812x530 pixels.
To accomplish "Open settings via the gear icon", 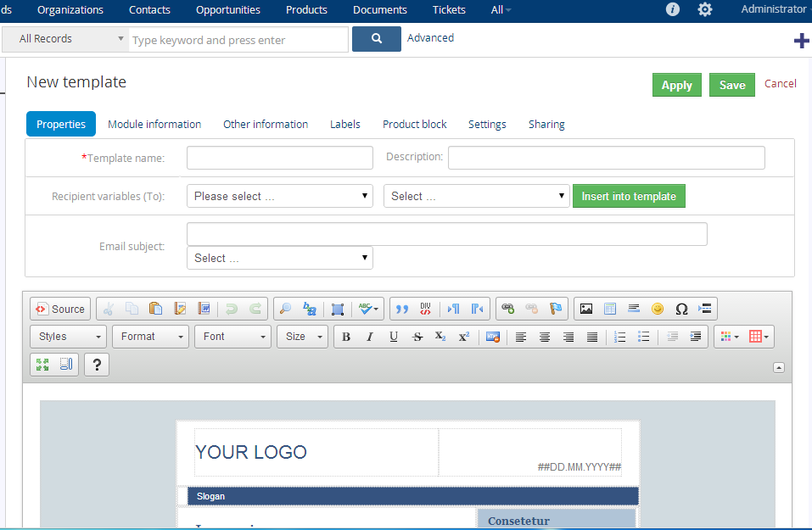I will point(705,9).
